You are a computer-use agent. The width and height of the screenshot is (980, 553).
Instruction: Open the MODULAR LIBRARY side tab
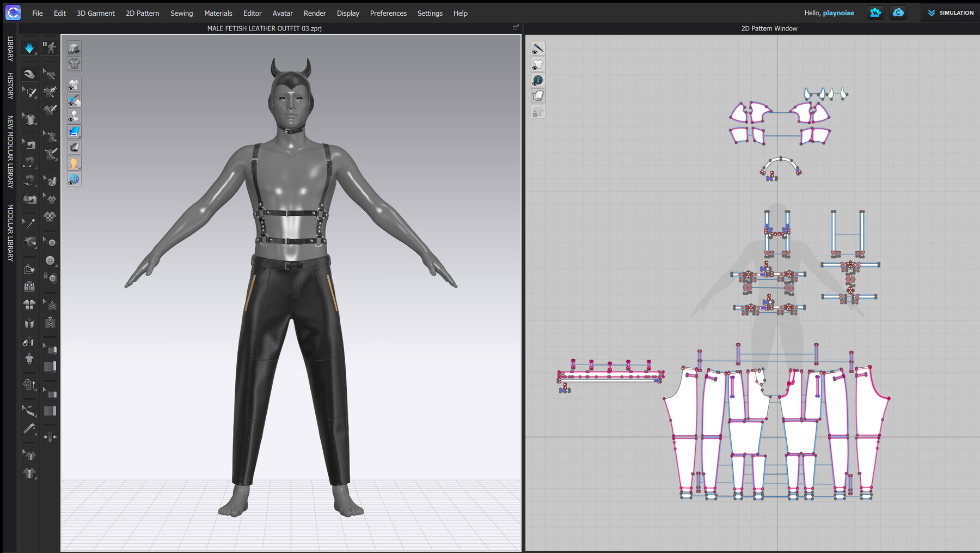[x=10, y=233]
